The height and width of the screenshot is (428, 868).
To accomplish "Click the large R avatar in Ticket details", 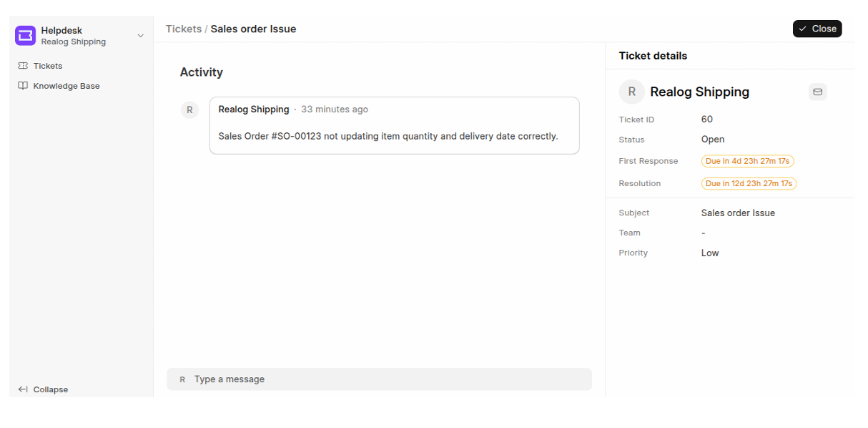I will pos(631,92).
